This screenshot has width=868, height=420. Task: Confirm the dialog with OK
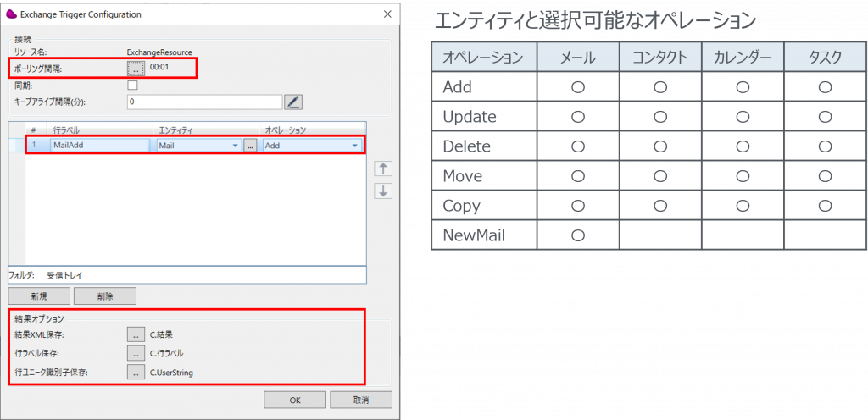294,400
